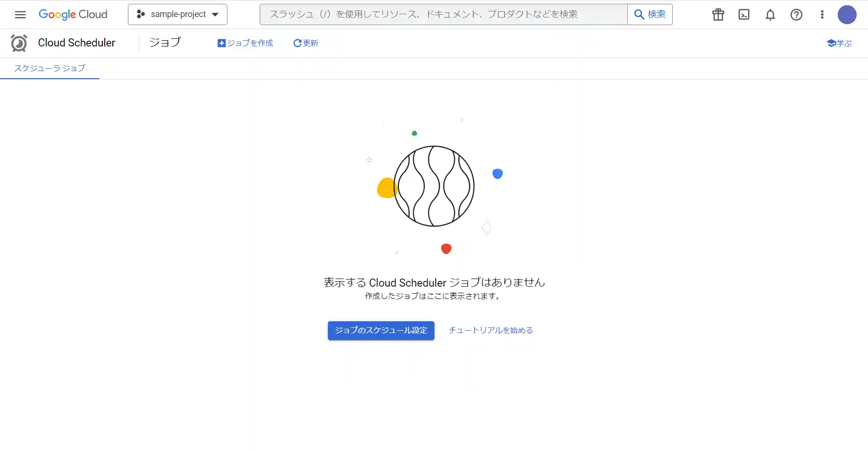The width and height of the screenshot is (868, 451).
Task: Open the help question mark menu
Action: point(796,15)
